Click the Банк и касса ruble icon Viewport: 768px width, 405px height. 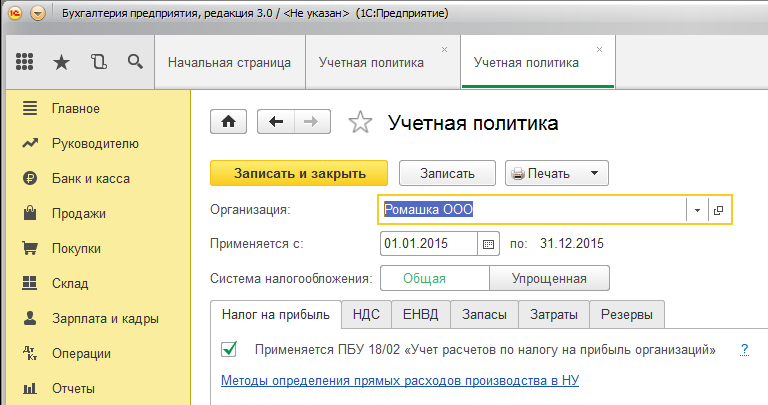30,178
